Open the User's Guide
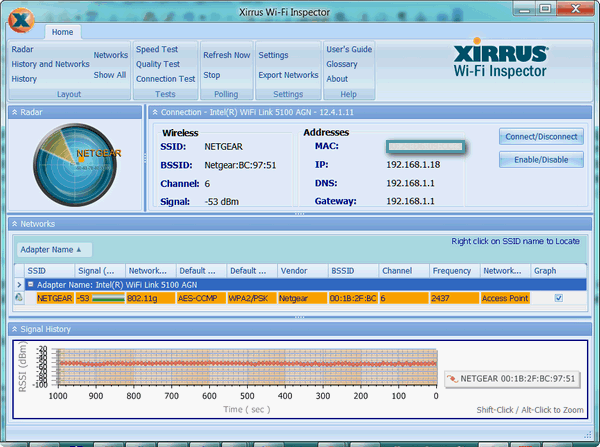This screenshot has height=447, width=600. pyautogui.click(x=349, y=49)
